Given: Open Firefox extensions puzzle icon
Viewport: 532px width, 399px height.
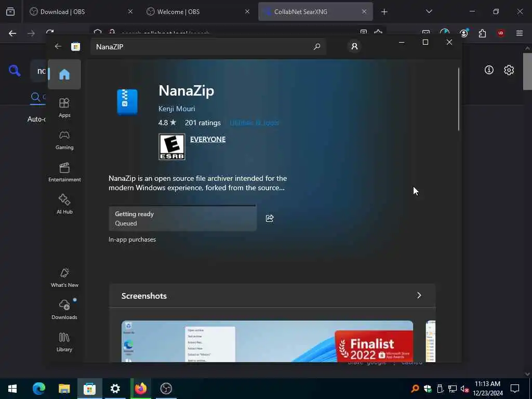Looking at the screenshot, I should coord(482,33).
